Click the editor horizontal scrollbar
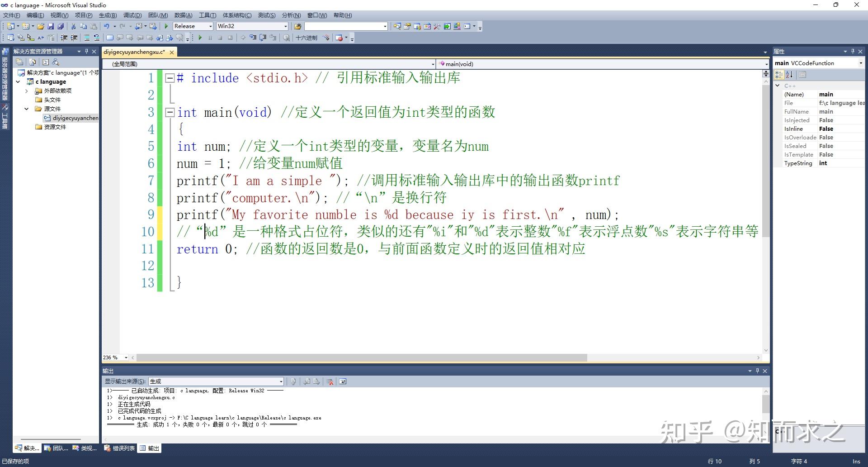The image size is (868, 467). [362, 357]
